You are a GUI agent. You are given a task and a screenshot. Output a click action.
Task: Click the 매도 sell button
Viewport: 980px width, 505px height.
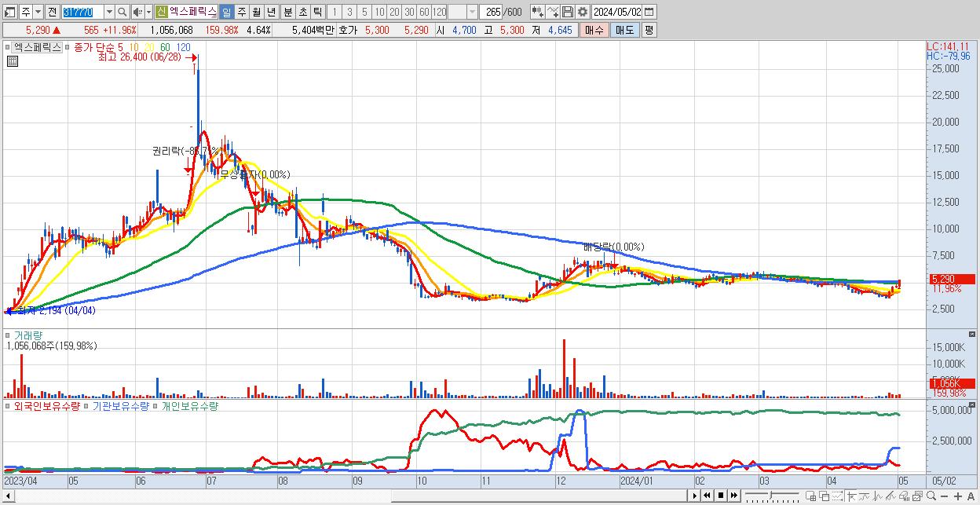coord(625,30)
